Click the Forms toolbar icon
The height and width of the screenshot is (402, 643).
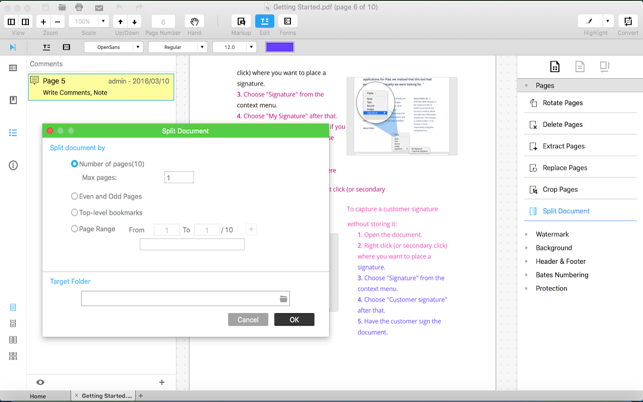(x=288, y=21)
